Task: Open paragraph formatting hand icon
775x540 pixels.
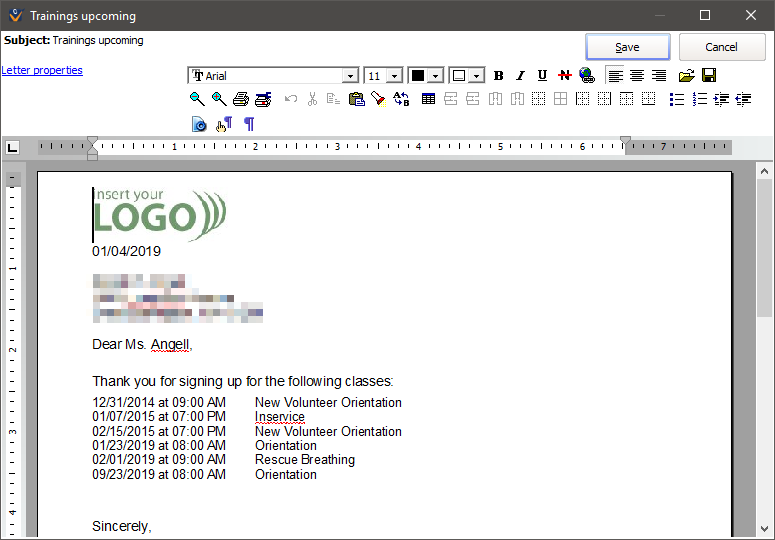Action: [x=224, y=124]
